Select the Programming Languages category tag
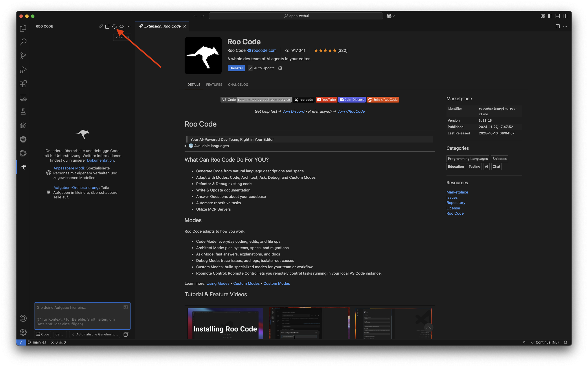The height and width of the screenshot is (367, 588). (x=468, y=159)
